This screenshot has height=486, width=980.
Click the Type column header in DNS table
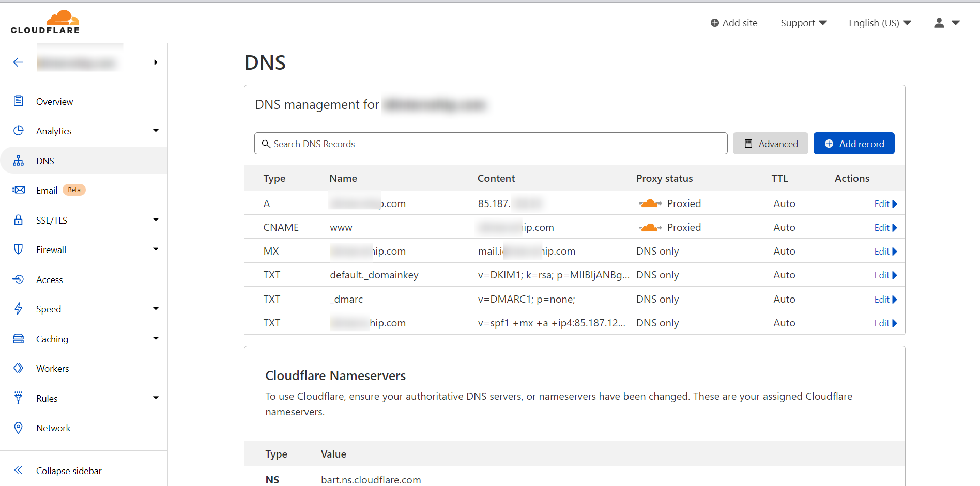(x=274, y=179)
